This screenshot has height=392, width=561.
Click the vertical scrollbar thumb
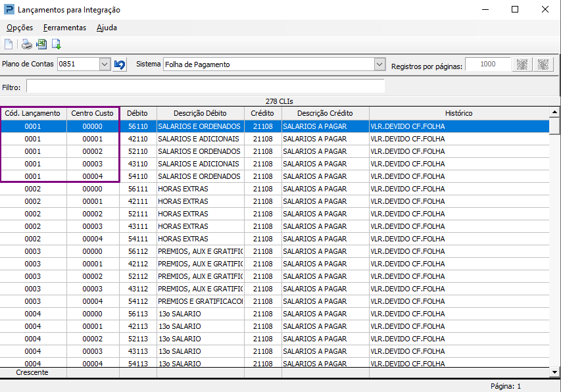(x=554, y=126)
